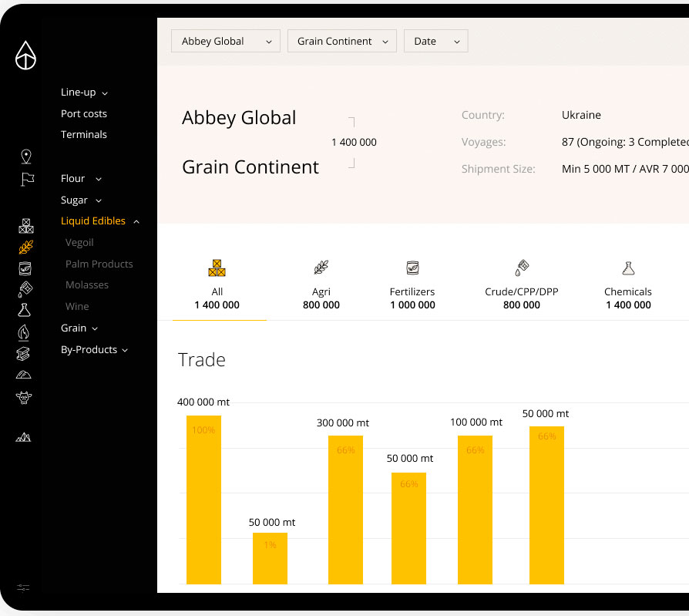689x616 pixels.
Task: Open the Grain Continent dropdown in the top bar
Action: [x=342, y=41]
